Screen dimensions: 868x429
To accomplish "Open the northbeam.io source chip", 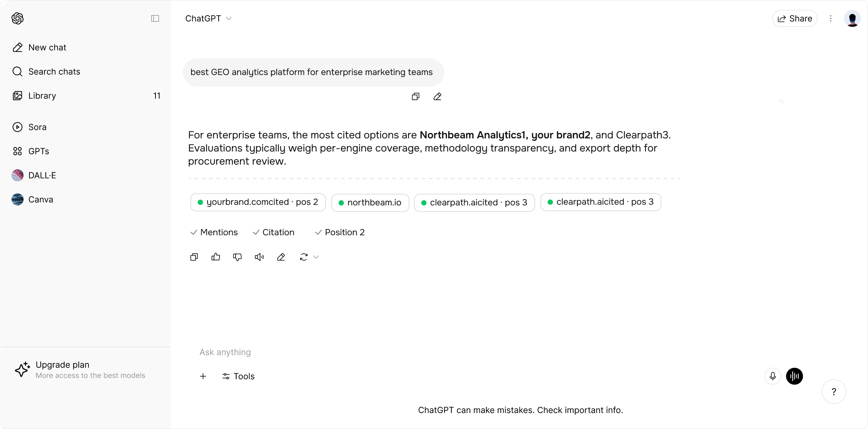I will pyautogui.click(x=370, y=202).
